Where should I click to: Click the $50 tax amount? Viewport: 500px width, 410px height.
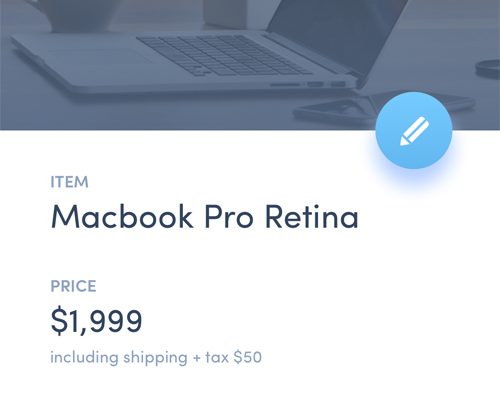click(247, 357)
